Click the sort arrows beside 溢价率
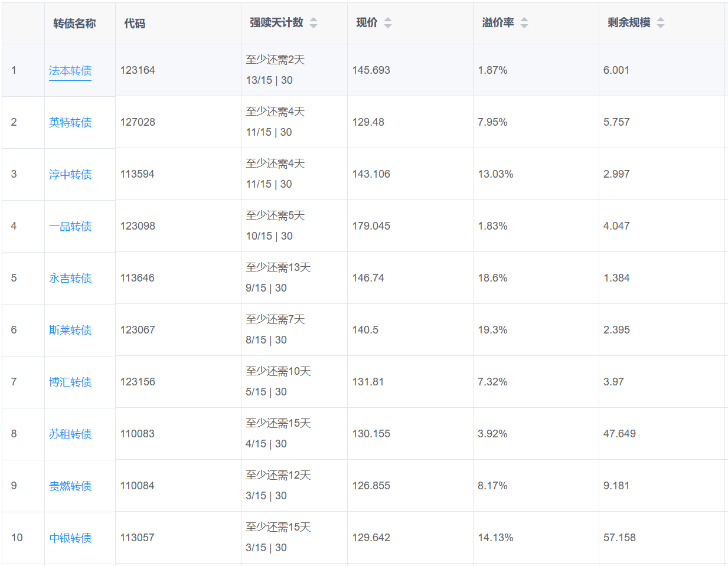 click(x=524, y=23)
